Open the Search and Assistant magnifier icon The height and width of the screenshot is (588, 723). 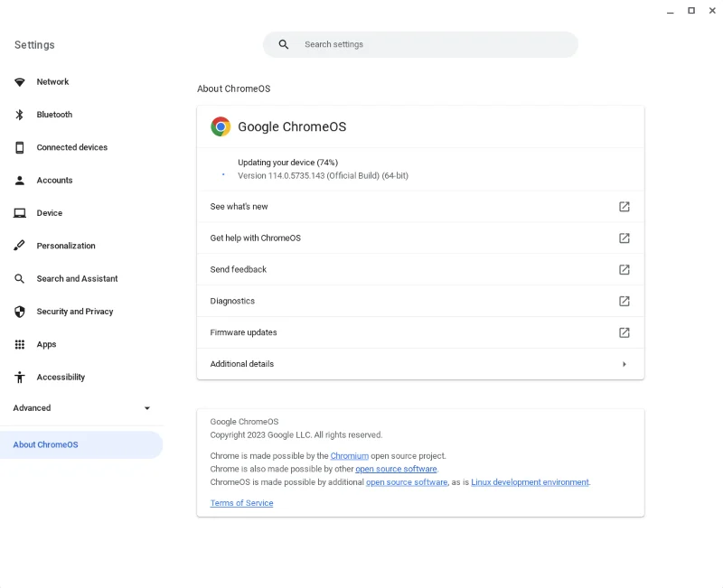click(x=19, y=278)
